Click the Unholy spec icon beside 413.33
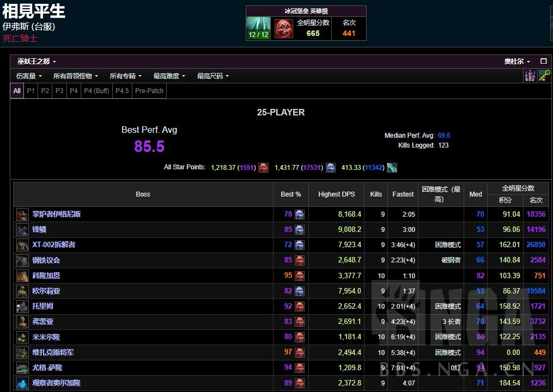Image resolution: width=553 pixels, height=392 pixels. tap(392, 168)
